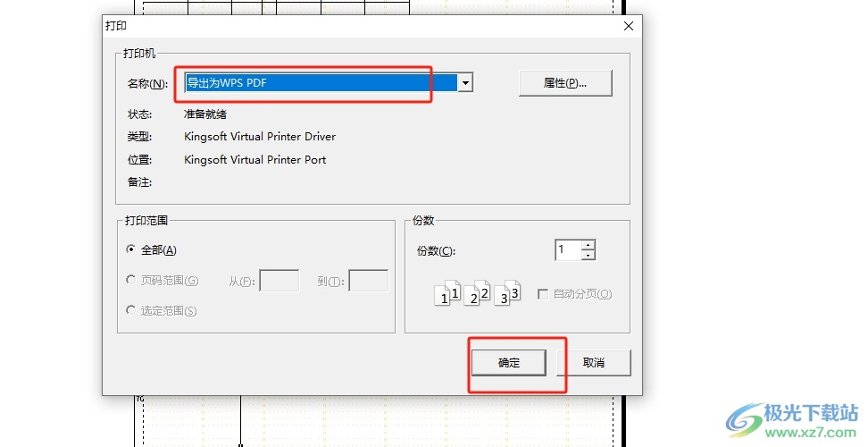Click the 备注: label
The width and height of the screenshot is (868, 447).
tap(139, 182)
